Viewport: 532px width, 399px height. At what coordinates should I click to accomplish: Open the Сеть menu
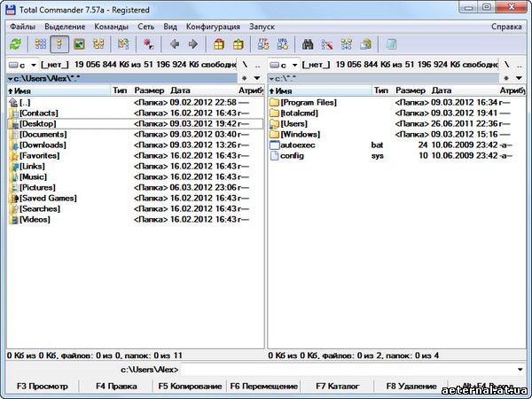click(146, 27)
